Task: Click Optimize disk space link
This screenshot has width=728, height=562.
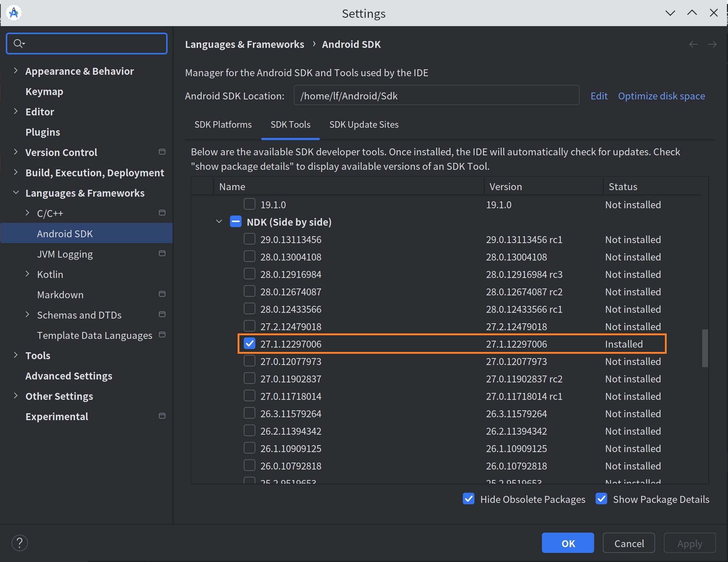Action: tap(661, 96)
